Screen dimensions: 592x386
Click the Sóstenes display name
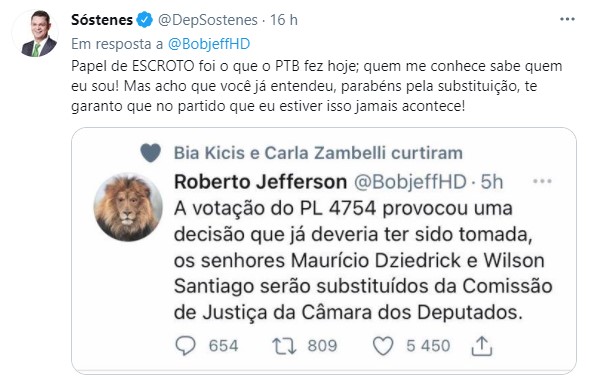coord(102,20)
